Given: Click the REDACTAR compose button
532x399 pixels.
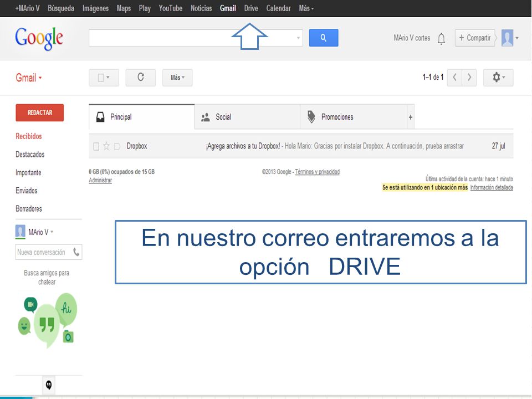Looking at the screenshot, I should (x=40, y=112).
